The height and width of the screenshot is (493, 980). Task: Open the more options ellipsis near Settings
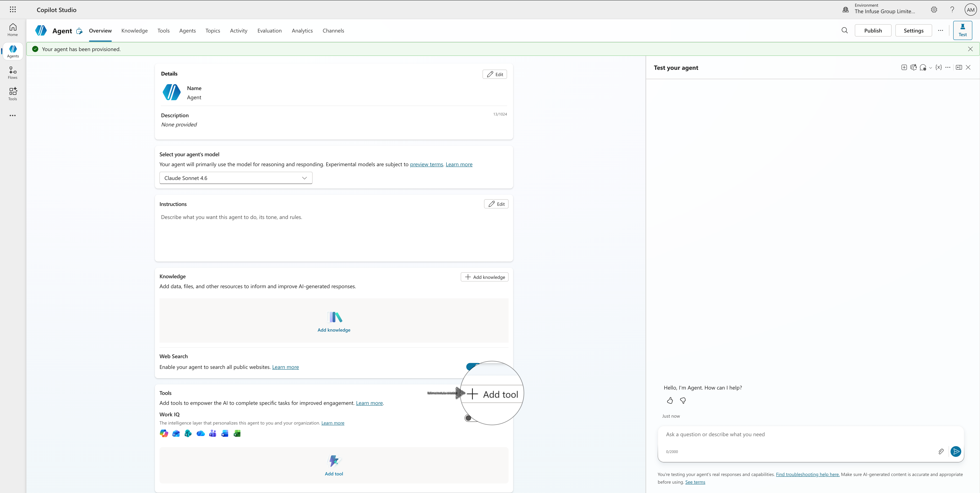coord(940,30)
